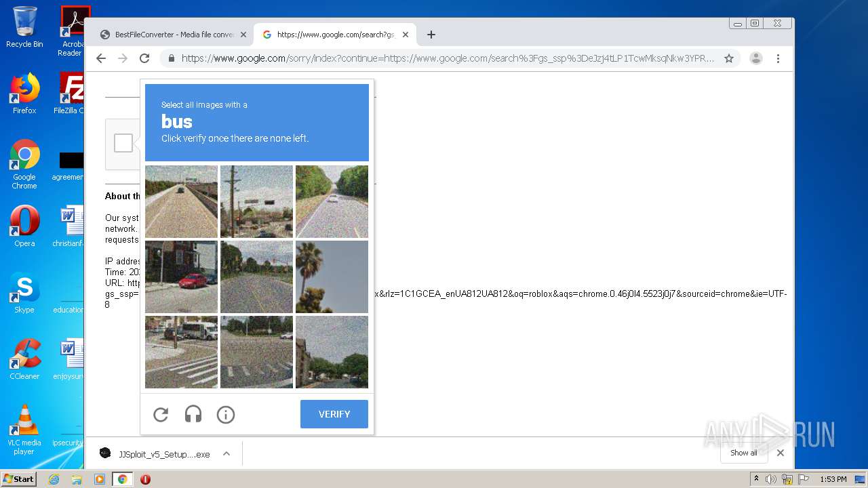Viewport: 868px width, 488px height.
Task: Select the captcha tile with the white bus
Action: coord(181,352)
